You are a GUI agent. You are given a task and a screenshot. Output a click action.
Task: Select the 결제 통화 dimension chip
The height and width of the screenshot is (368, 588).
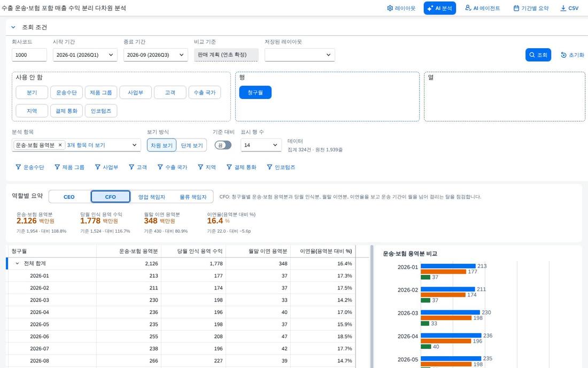pyautogui.click(x=66, y=111)
